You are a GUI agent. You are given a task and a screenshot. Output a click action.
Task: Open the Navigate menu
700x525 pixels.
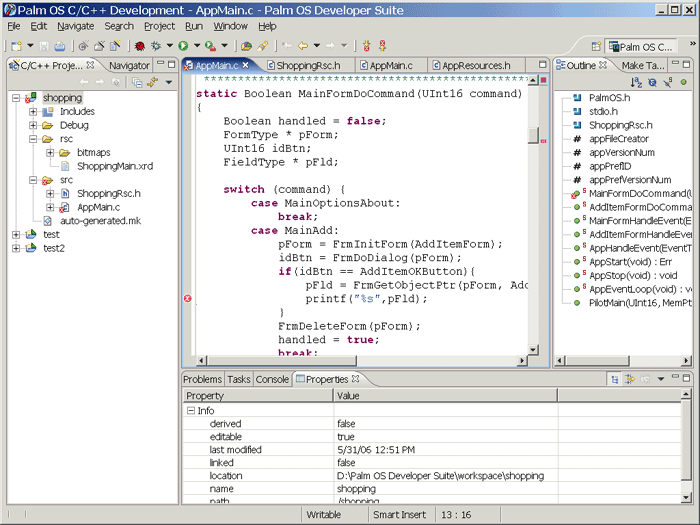pyautogui.click(x=75, y=26)
